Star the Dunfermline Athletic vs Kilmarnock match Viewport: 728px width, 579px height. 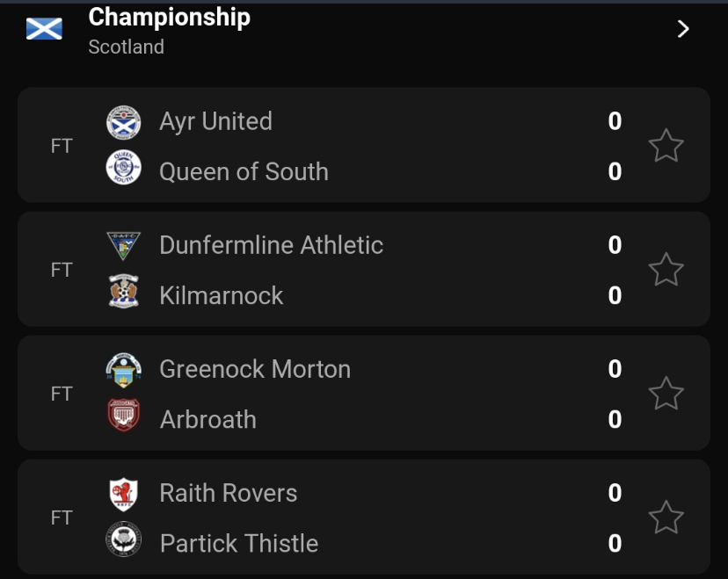666,270
